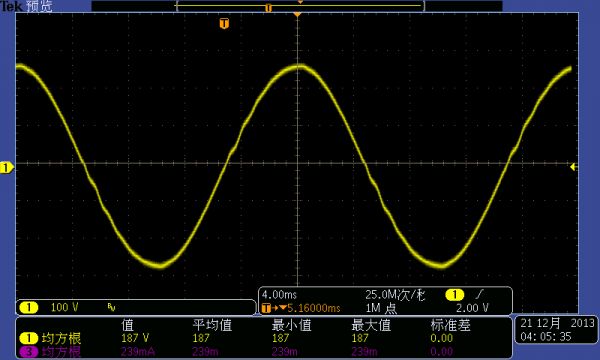Click the orange T marker in the record overview bar
The image size is (600, 360).
269,8
